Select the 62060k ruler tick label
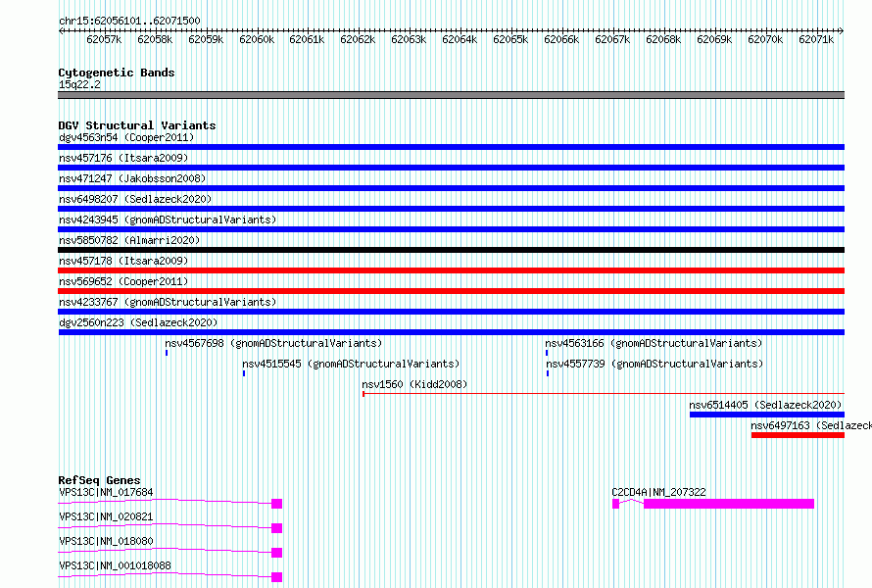 [257, 39]
